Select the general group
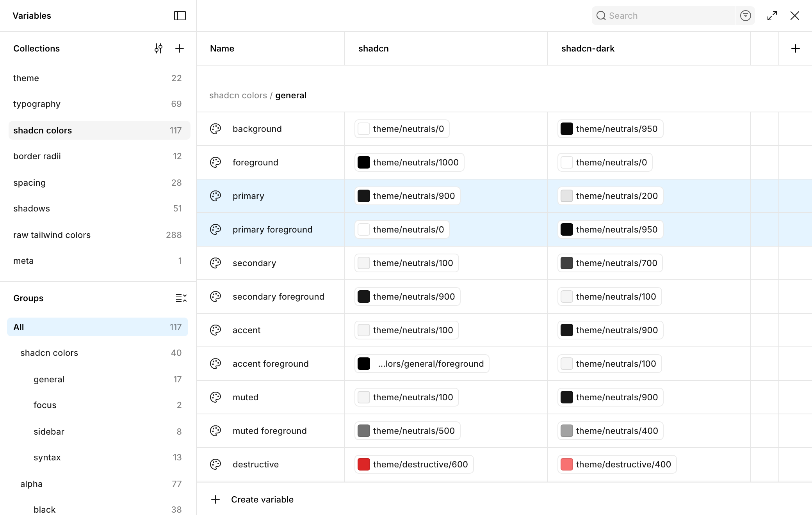 click(x=98, y=379)
